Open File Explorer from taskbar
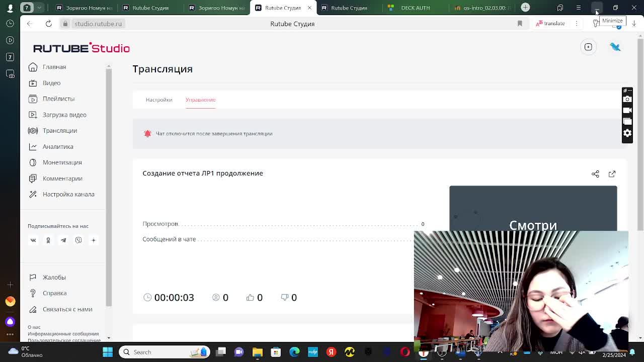The width and height of the screenshot is (644, 362). point(257,352)
